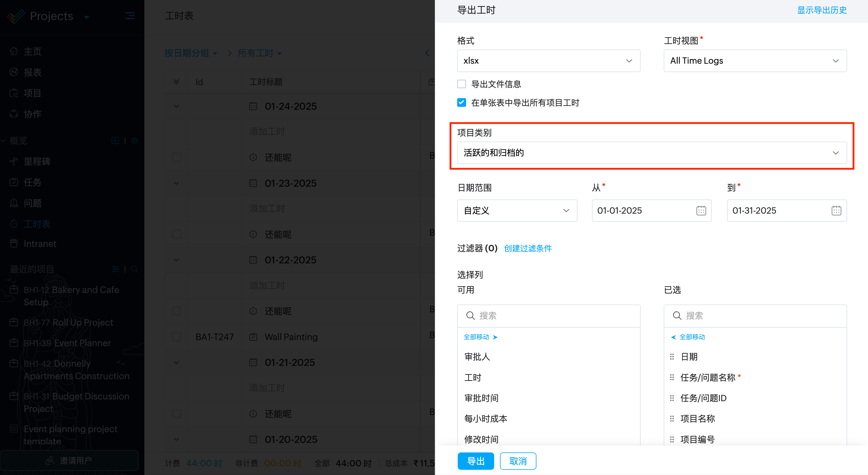Open the 'From' date calendar picker icon
The width and height of the screenshot is (868, 475).
(701, 211)
